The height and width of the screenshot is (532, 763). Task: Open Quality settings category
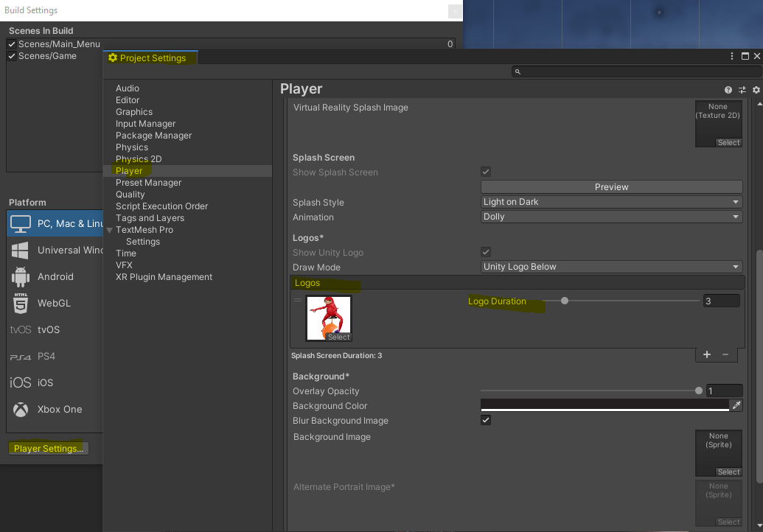point(130,194)
